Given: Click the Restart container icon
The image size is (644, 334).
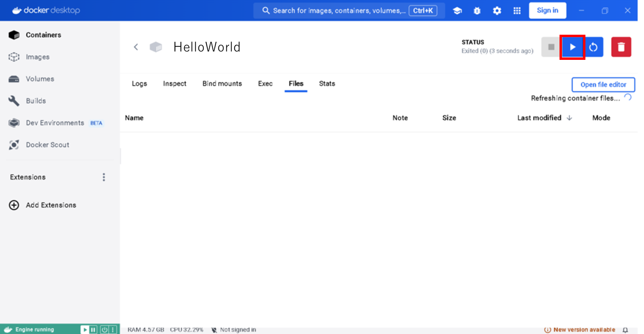Looking at the screenshot, I should point(593,47).
